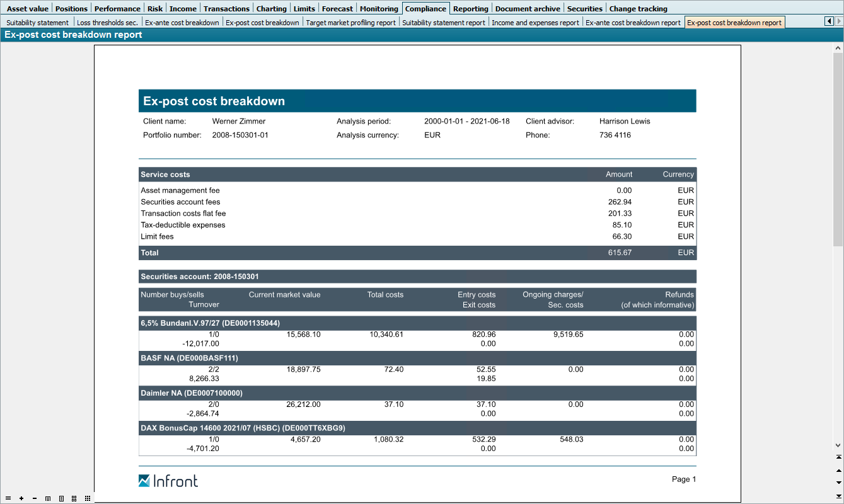
Task: Jump to the first page arrow icon
Action: tap(838, 457)
